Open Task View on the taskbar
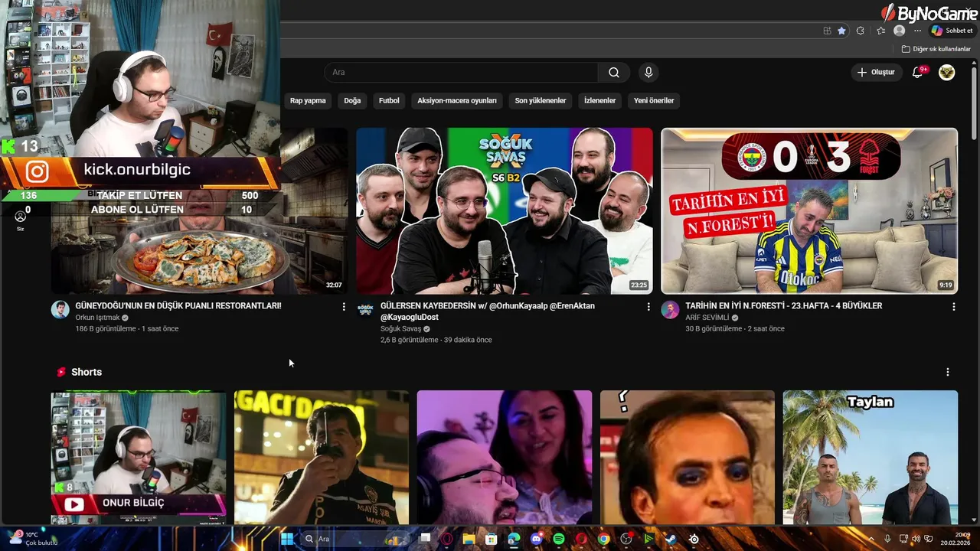The height and width of the screenshot is (551, 980). click(426, 539)
